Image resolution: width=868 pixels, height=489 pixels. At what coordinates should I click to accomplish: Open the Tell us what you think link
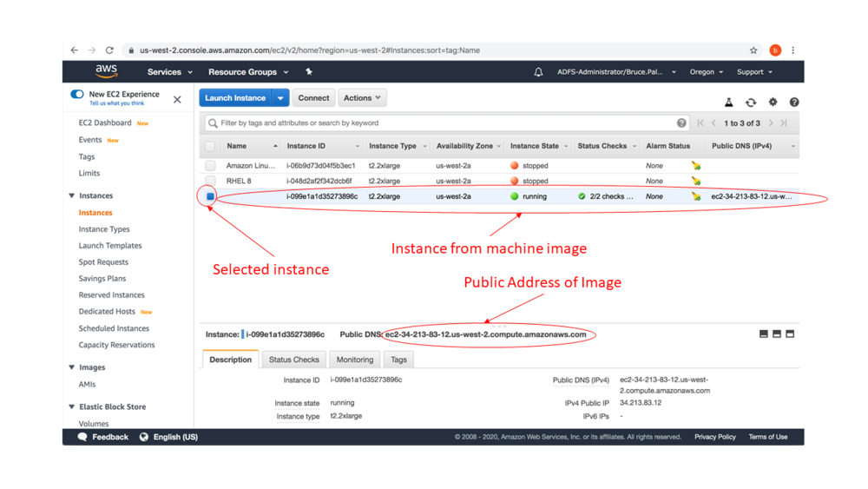[x=117, y=103]
